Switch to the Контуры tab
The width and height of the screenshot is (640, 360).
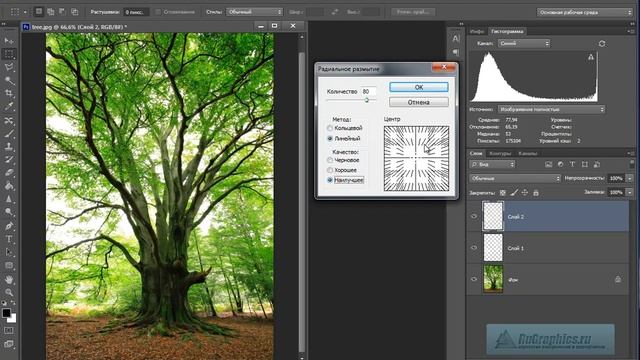tap(500, 153)
